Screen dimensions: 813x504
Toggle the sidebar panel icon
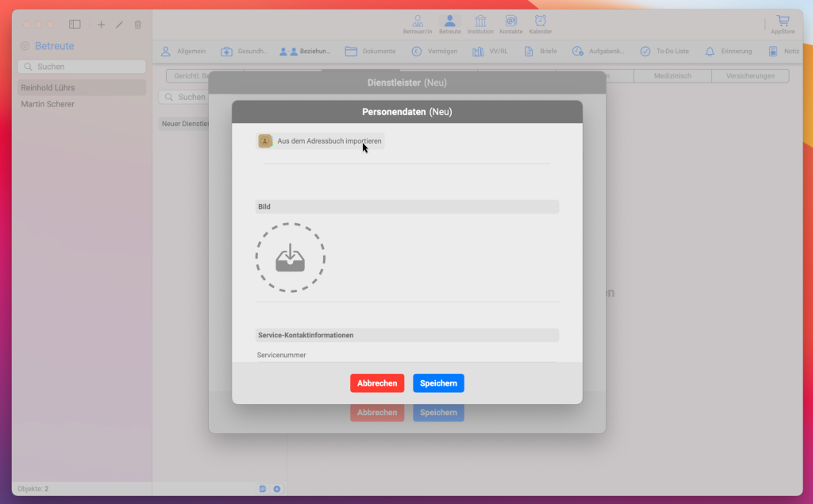75,25
